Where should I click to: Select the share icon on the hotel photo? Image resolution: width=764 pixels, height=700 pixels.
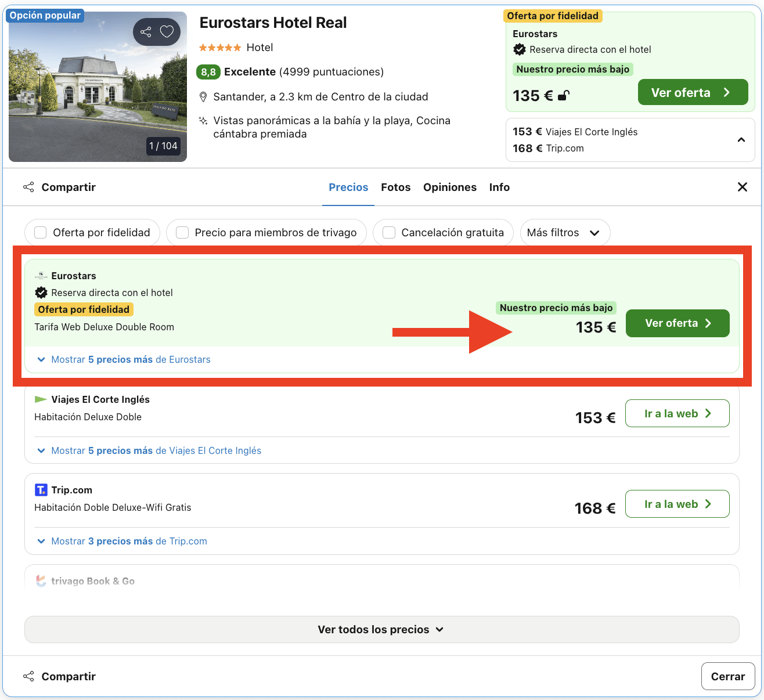click(146, 32)
